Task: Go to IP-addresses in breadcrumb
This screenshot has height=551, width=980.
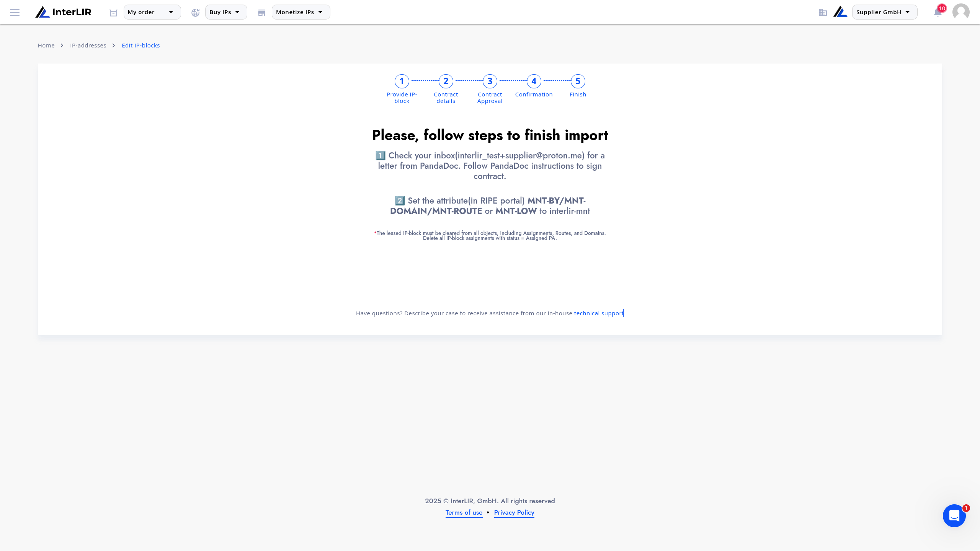Action: point(88,46)
